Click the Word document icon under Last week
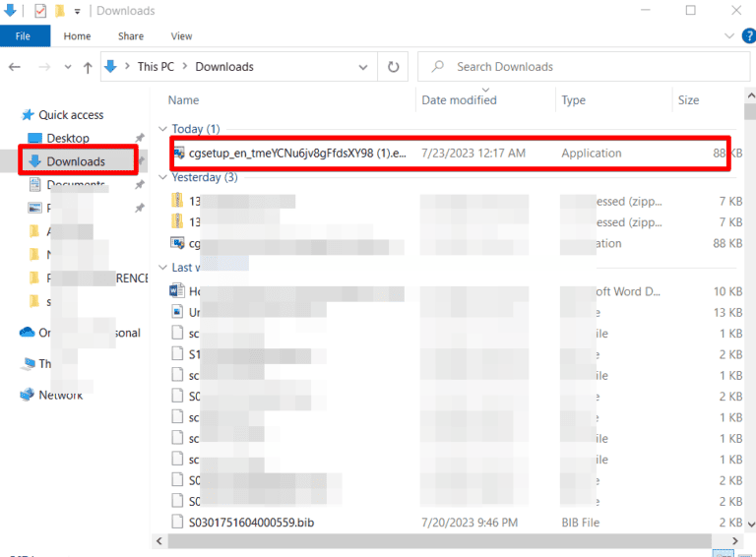The height and width of the screenshot is (557, 756). [x=178, y=291]
